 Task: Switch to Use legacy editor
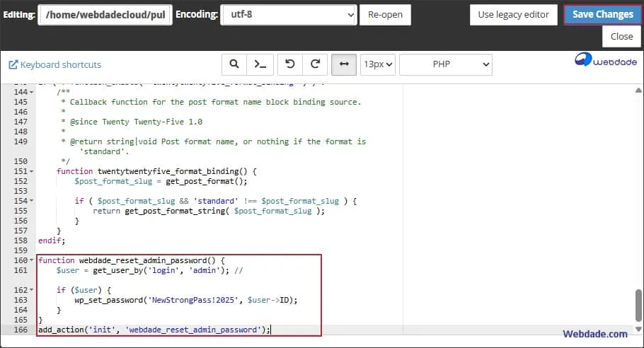513,14
